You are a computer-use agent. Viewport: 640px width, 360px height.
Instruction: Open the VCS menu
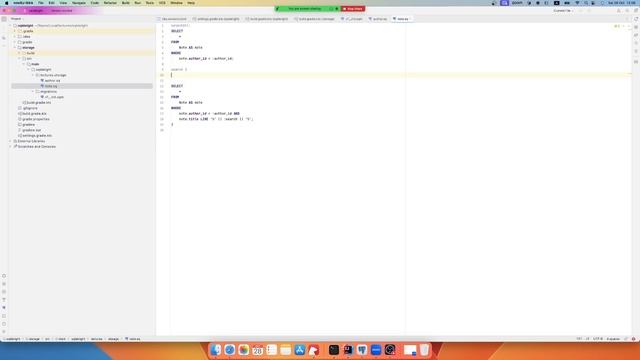click(x=162, y=3)
